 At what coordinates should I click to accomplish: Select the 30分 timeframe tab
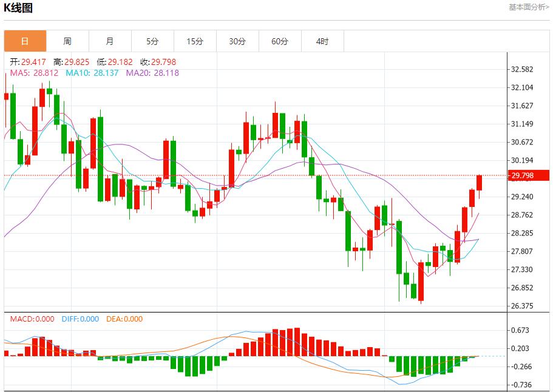point(237,41)
